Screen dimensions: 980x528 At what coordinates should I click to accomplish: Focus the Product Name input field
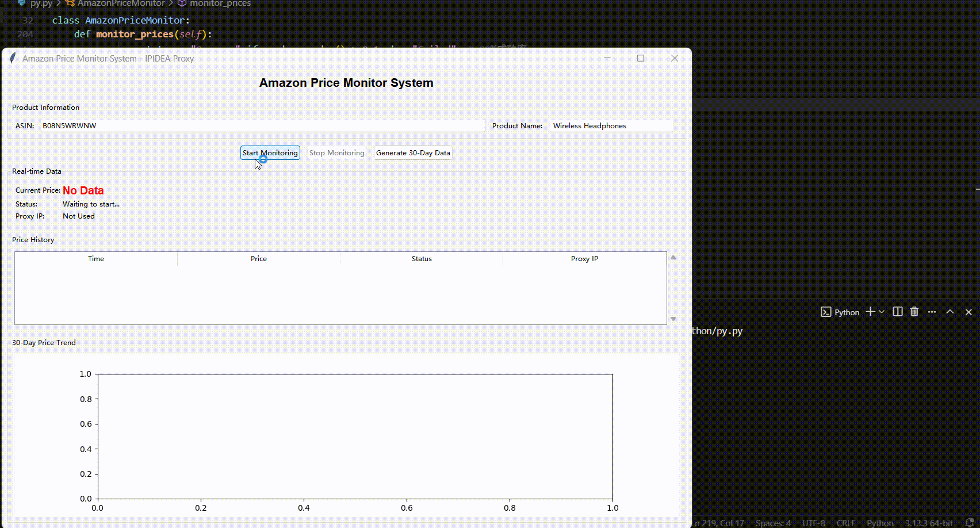[x=611, y=126]
